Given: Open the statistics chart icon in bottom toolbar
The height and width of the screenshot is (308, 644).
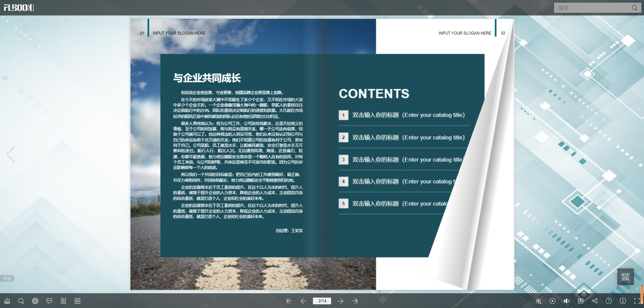Looking at the screenshot, I should coord(7,301).
